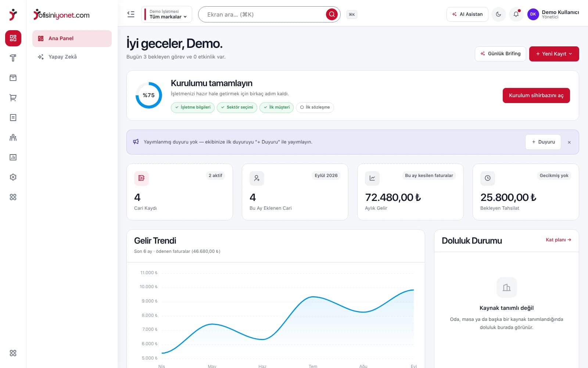588x368 pixels.
Task: Click the Bu Ay Eklenen Cari person icon
Action: coord(257,178)
